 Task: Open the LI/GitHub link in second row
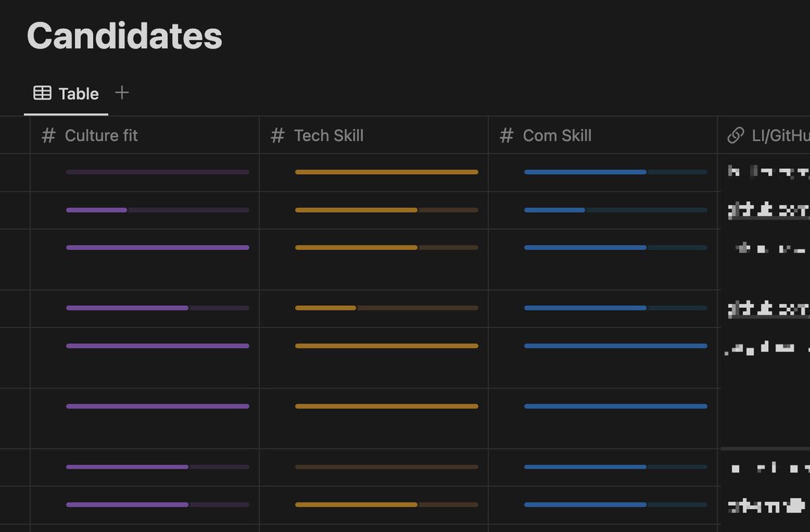(x=768, y=211)
